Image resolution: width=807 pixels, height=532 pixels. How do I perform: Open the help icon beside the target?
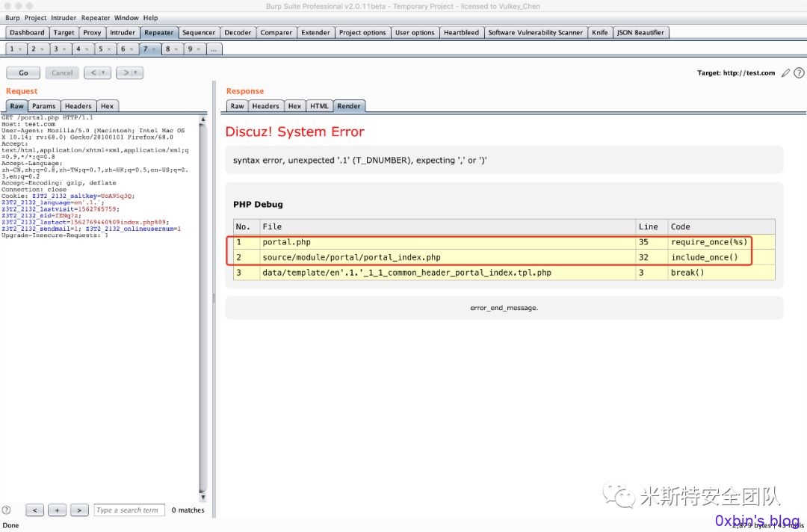pyautogui.click(x=799, y=73)
